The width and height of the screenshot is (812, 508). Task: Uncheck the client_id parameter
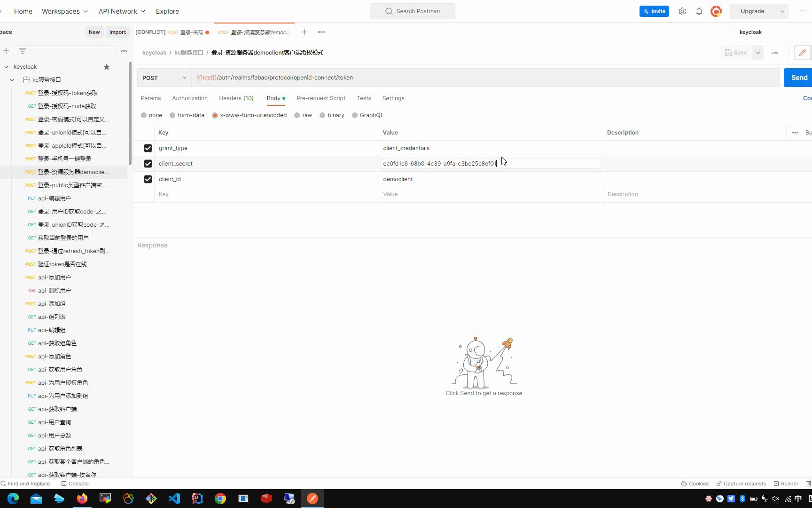[148, 179]
